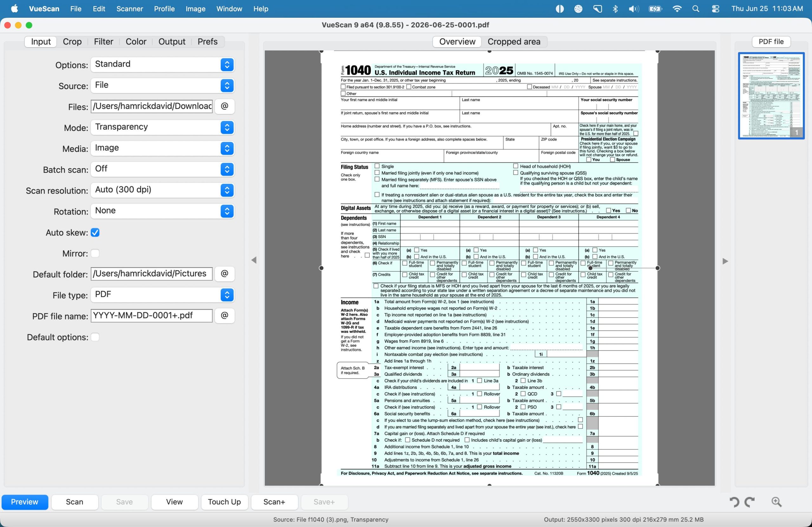The image size is (812, 527).
Task: Select the Input tab
Action: [41, 42]
